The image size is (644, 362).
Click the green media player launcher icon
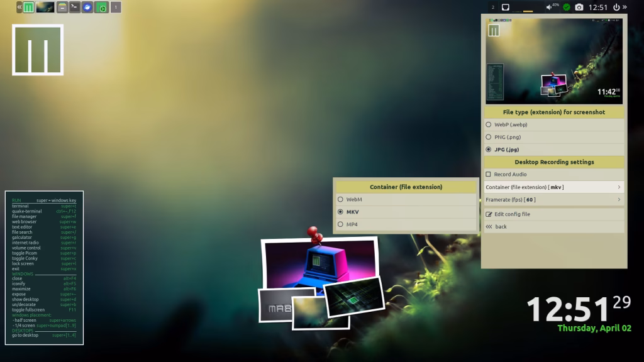101,8
